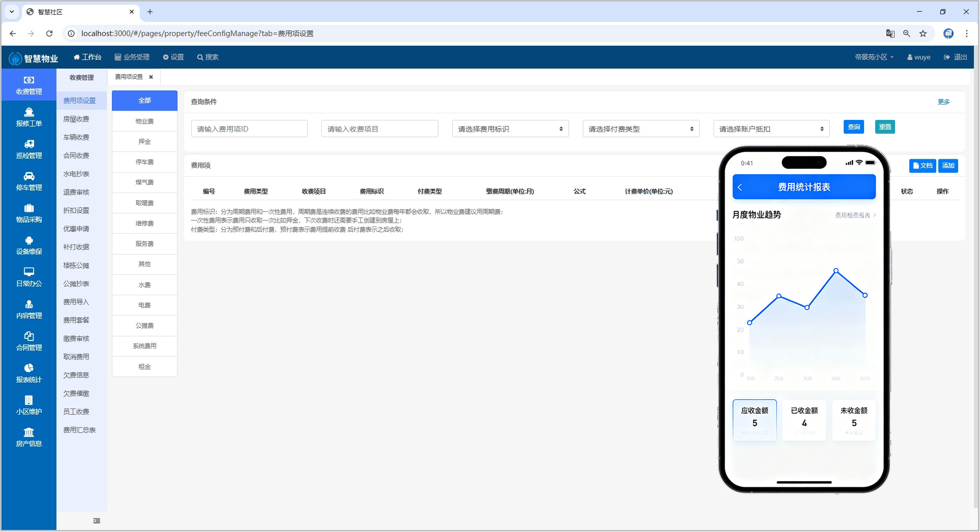Open 停车管理 car icon in sidebar

[29, 177]
